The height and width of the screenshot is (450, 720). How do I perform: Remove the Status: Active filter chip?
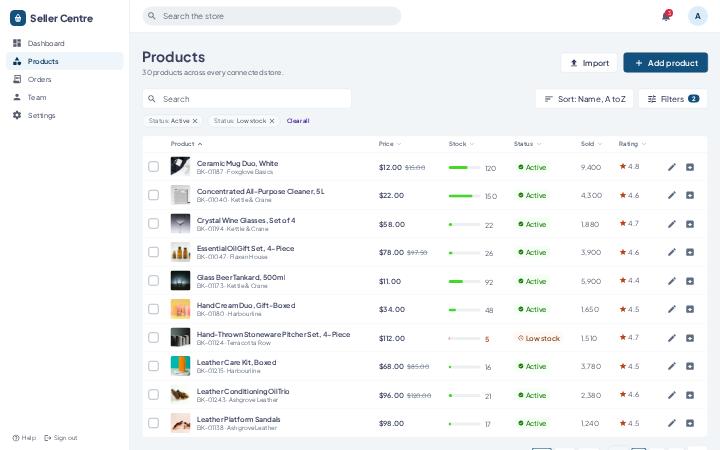pos(195,121)
